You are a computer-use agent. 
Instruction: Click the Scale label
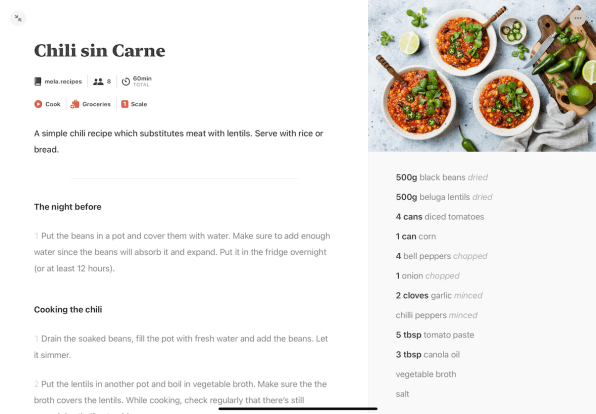click(x=139, y=104)
